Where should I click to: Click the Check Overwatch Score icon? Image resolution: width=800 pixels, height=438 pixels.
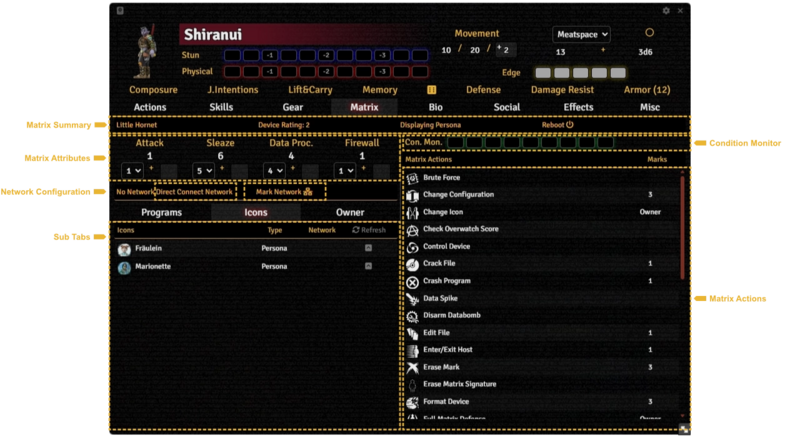412,229
